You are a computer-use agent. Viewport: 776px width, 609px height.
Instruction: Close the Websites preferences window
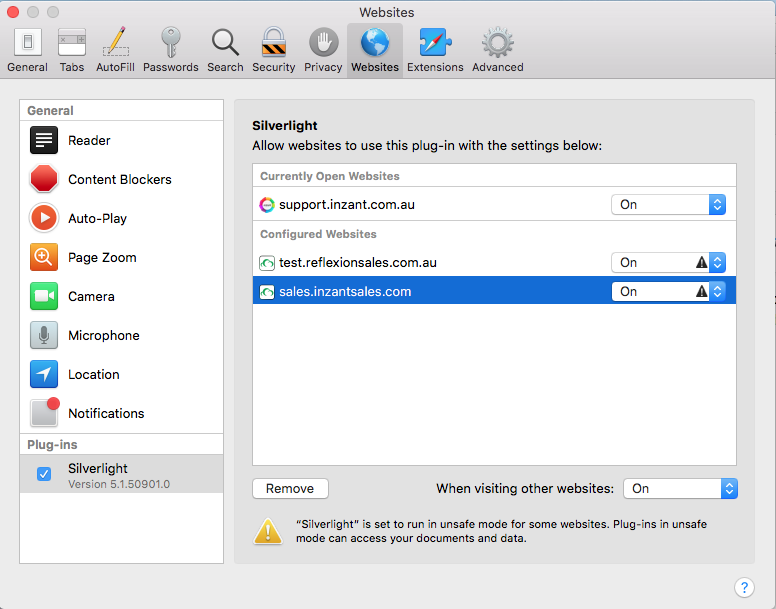click(13, 12)
